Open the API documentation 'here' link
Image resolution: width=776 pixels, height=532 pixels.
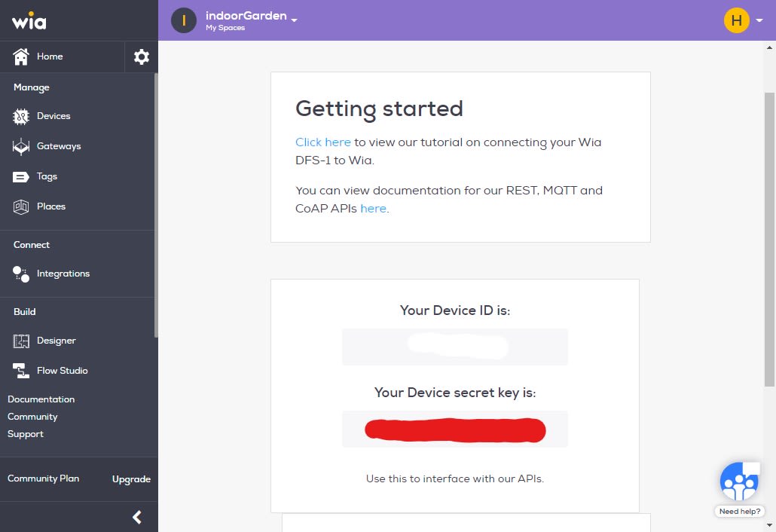[x=373, y=208]
